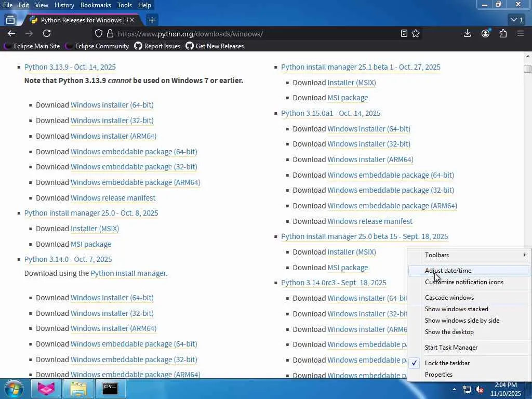Choose Customize notification icons
This screenshot has height=399, width=532.
tap(469, 282)
